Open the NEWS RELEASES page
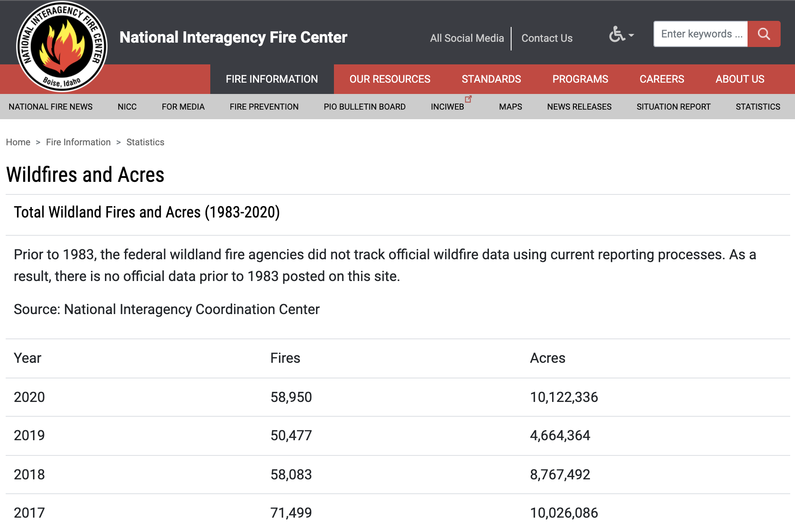Image resolution: width=795 pixels, height=532 pixels. pos(579,107)
